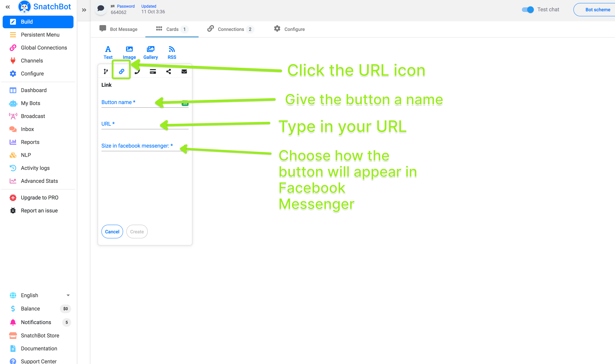Open Notifications in the sidebar
Viewport: 615px width, 364px height.
(36, 322)
